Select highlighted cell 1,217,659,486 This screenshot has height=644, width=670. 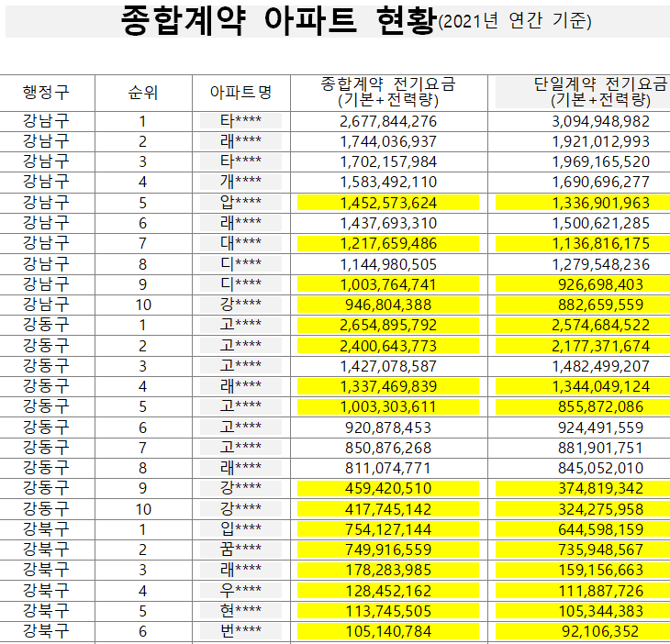388,243
